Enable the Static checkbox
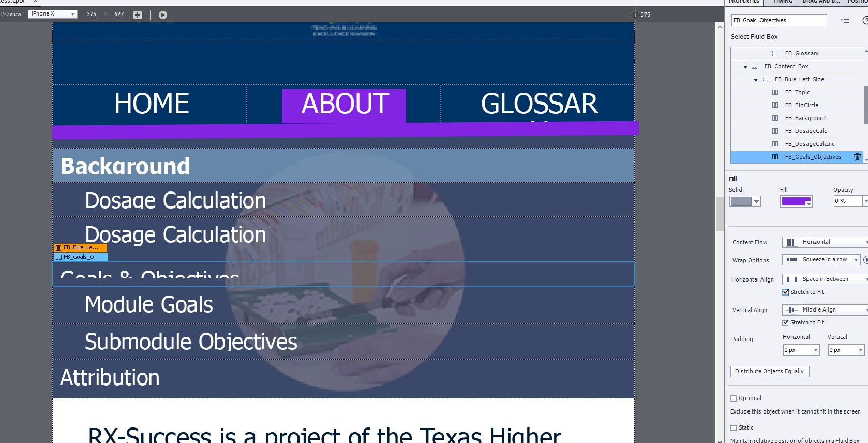The image size is (868, 443). click(x=734, y=427)
